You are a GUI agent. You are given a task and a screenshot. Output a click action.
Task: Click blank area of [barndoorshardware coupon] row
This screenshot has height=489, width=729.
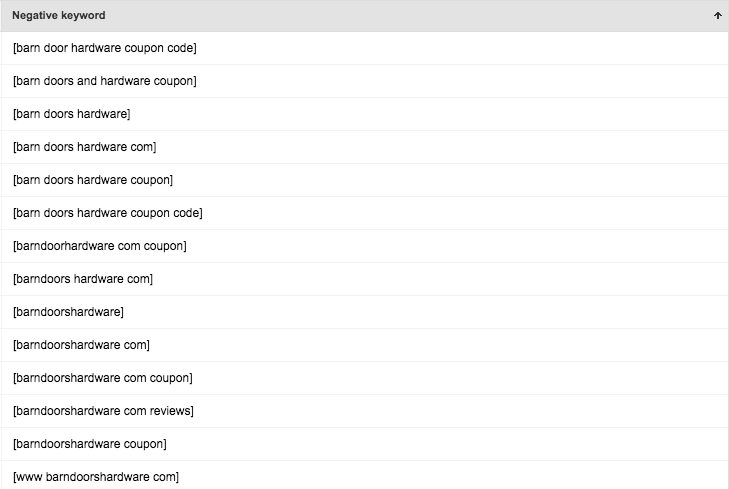442,444
